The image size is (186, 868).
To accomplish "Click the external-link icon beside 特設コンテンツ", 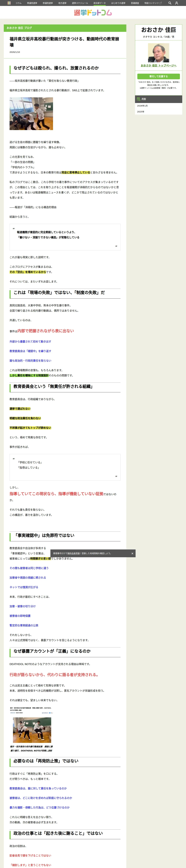I will pos(161,3).
